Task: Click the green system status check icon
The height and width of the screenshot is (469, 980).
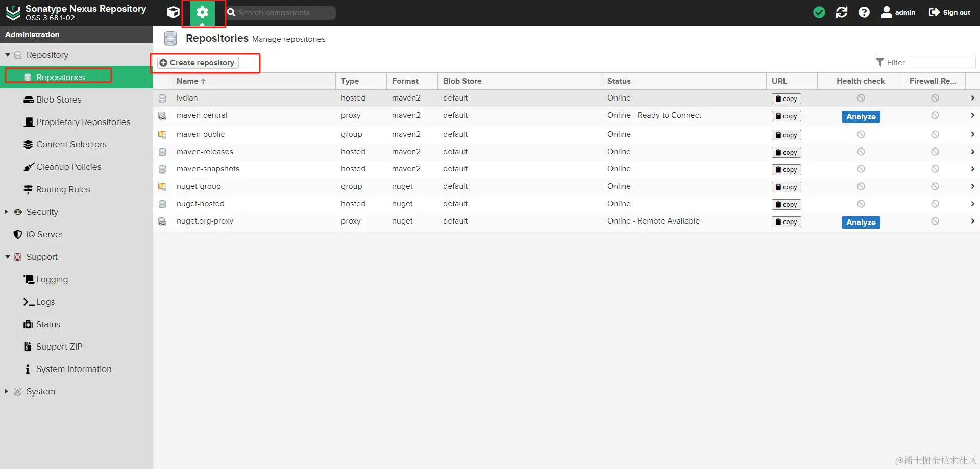Action: point(819,12)
